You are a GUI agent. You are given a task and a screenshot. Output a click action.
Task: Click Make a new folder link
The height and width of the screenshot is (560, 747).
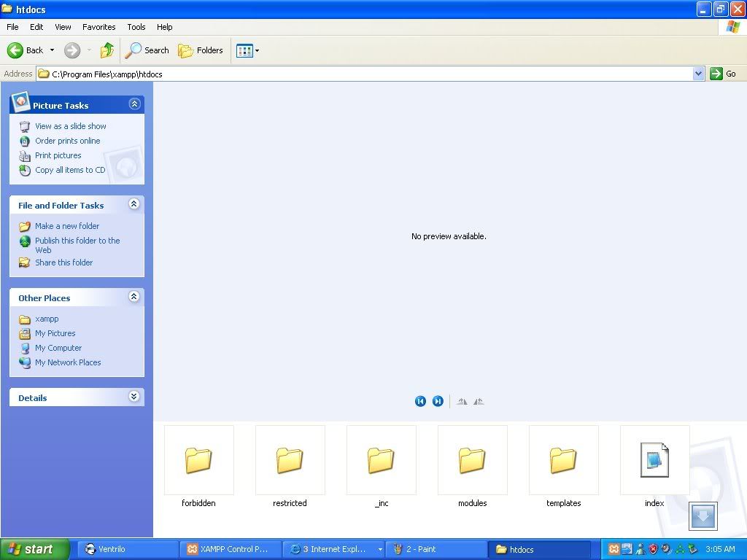click(66, 226)
